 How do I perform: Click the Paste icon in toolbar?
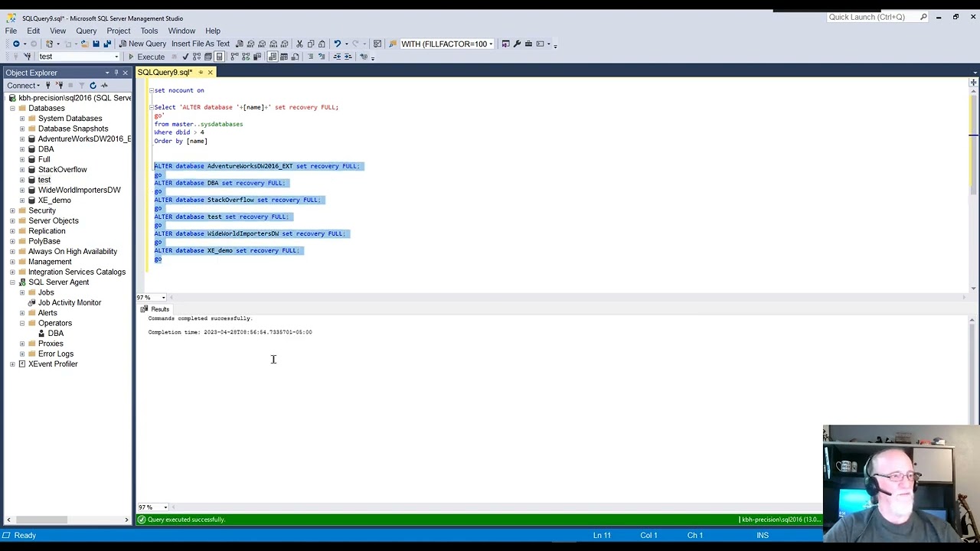pyautogui.click(x=322, y=44)
